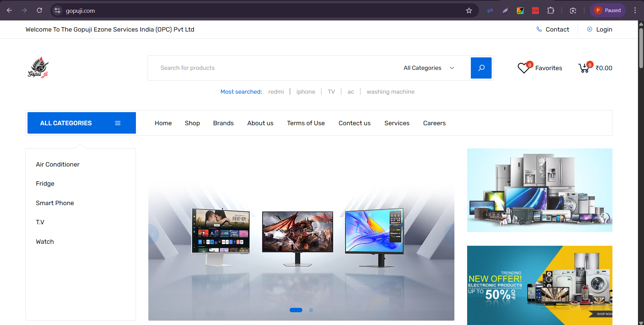Click the Login link

click(604, 30)
